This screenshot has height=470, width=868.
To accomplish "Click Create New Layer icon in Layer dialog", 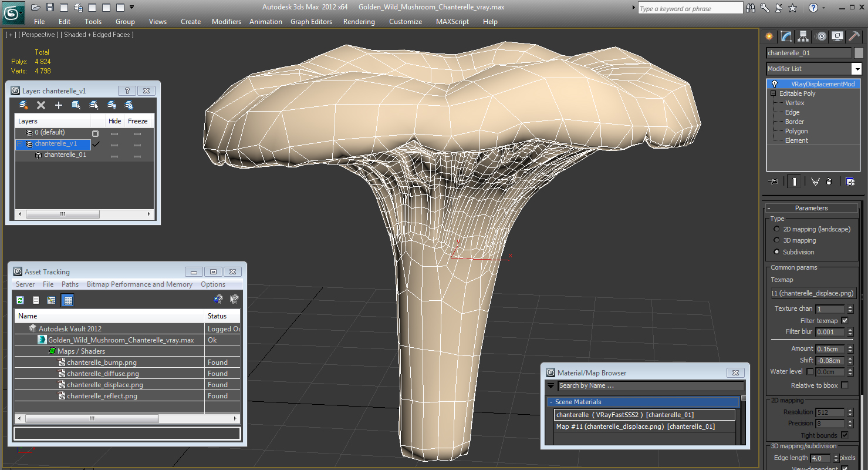I will (x=23, y=105).
